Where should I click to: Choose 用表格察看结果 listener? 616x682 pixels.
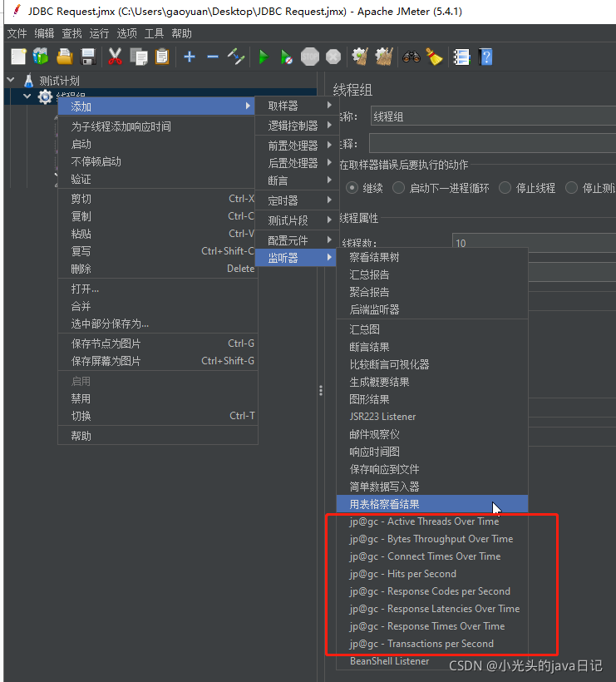pyautogui.click(x=432, y=504)
